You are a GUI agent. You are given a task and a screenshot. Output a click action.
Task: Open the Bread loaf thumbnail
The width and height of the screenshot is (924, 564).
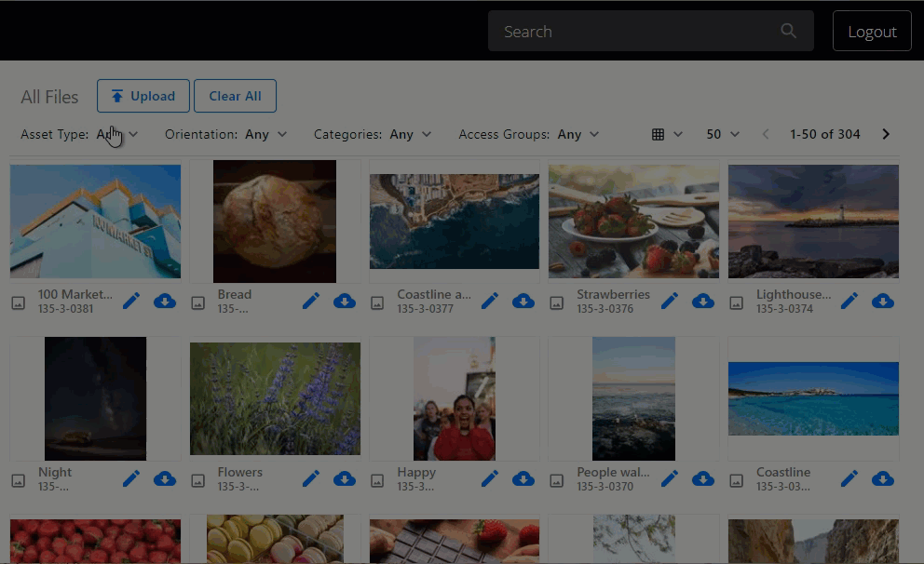pos(275,222)
